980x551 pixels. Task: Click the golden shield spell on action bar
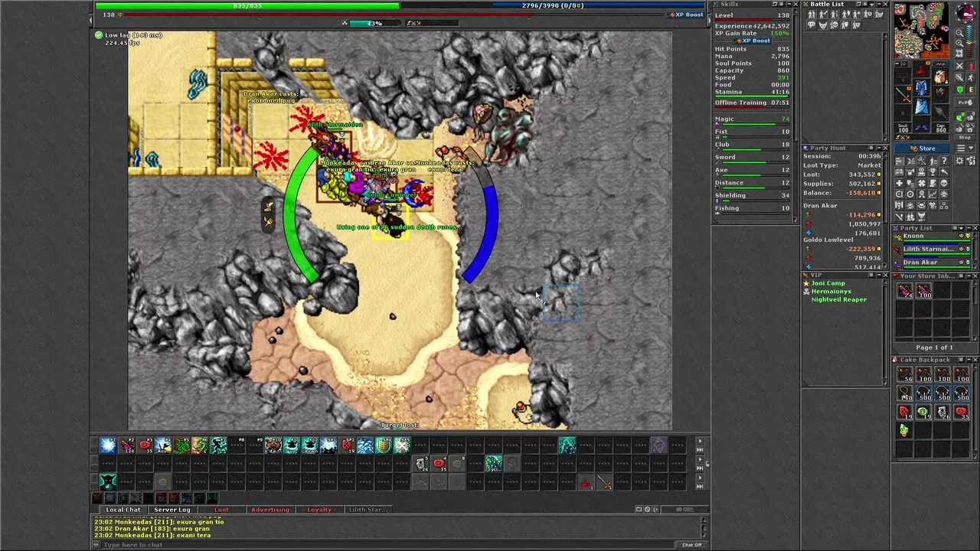click(384, 445)
